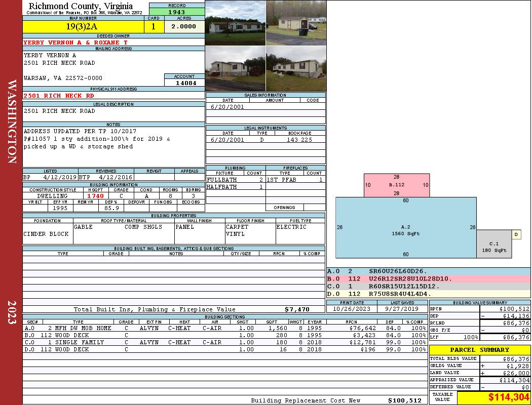This screenshot has width=532, height=405.
Task: Click the red taxable value $114,304
Action: (509, 397)
